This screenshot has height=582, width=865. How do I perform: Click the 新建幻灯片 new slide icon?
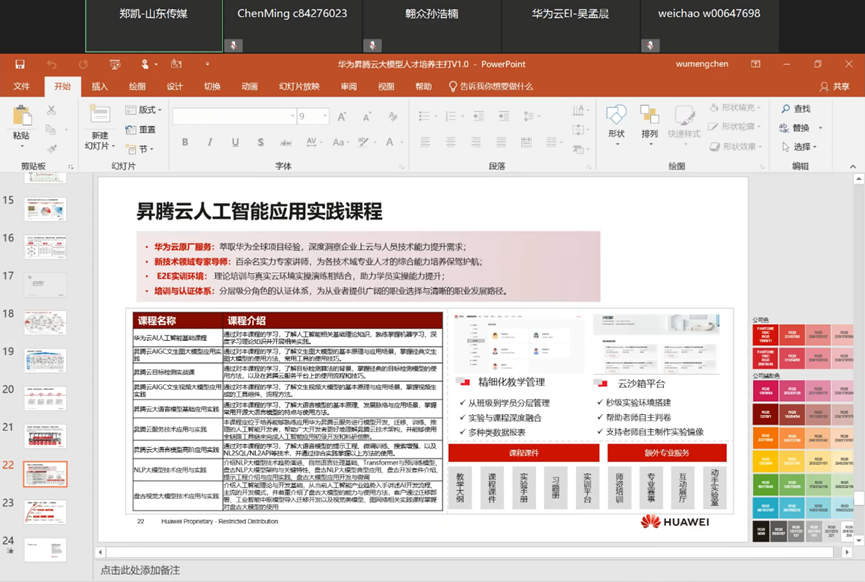(100, 114)
